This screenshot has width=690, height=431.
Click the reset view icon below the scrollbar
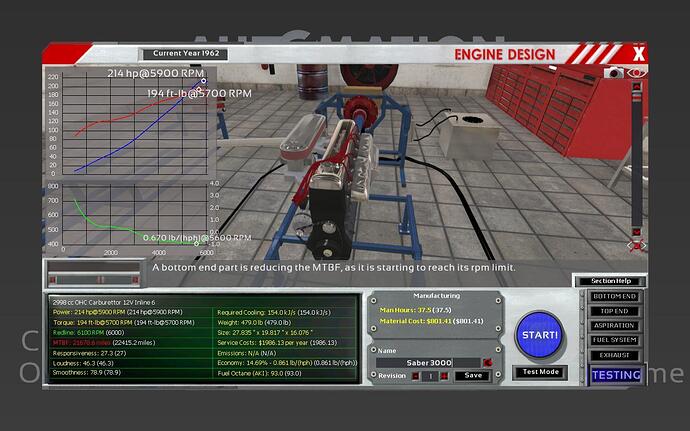tap(636, 245)
